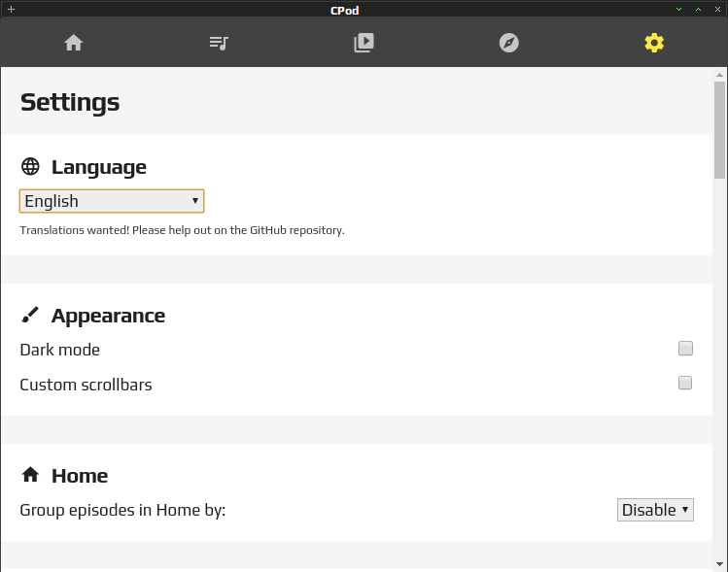Click the Custom scrollbars label

coord(86,385)
